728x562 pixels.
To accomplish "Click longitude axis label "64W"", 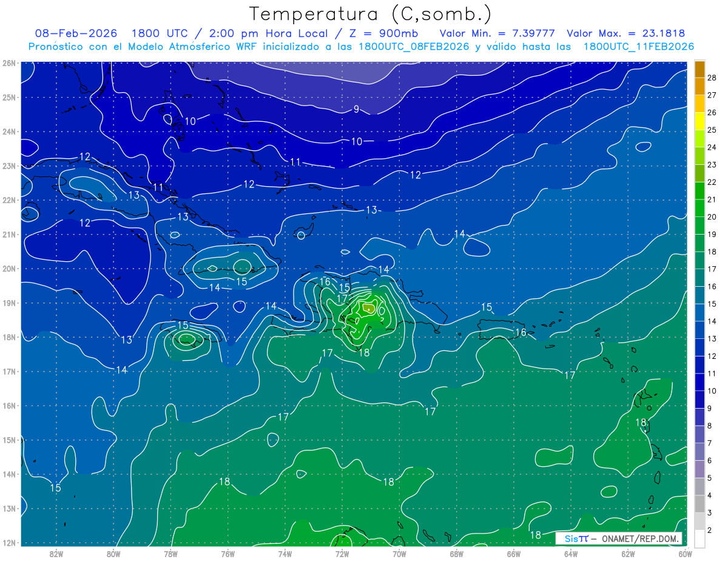I will click(571, 554).
